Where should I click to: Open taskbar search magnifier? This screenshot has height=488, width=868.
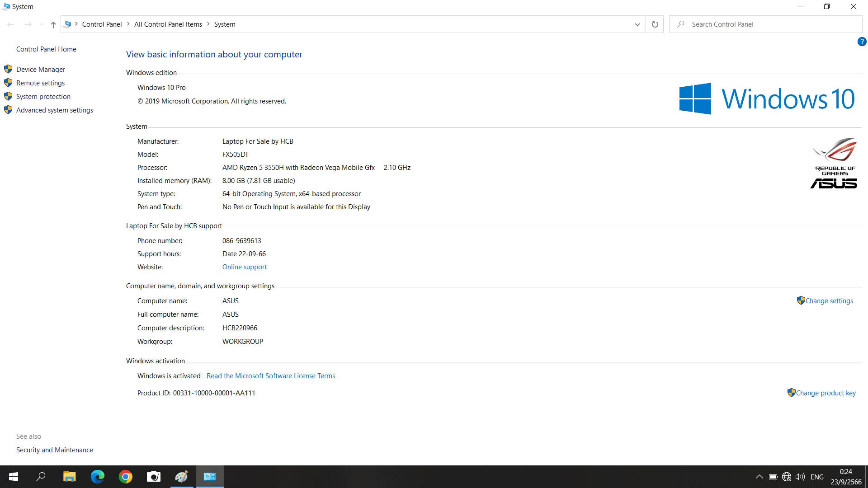tap(41, 477)
